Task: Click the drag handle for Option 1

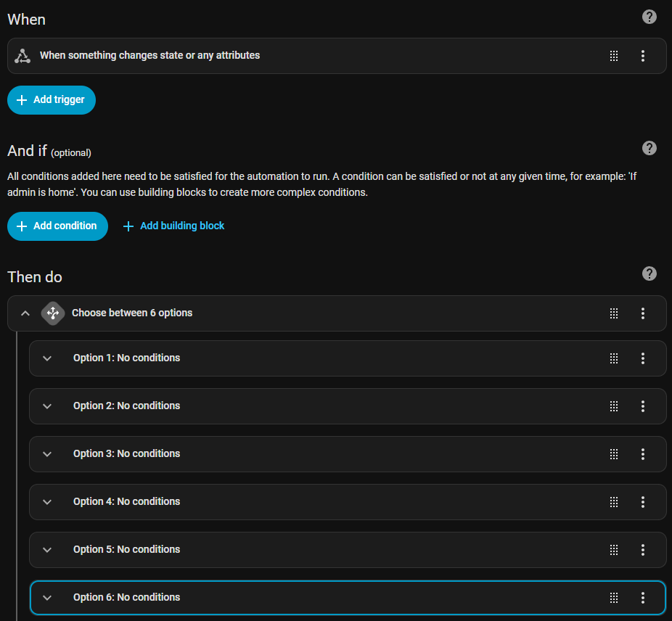Action: [614, 358]
